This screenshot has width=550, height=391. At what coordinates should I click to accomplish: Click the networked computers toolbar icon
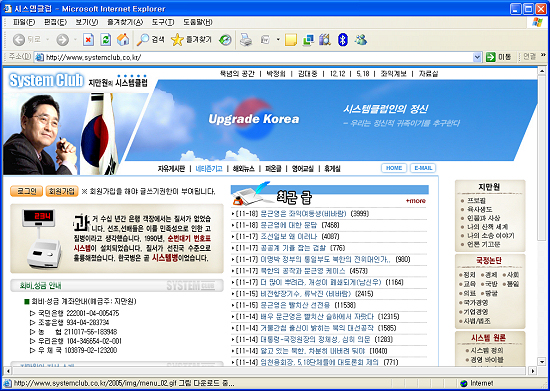tap(308, 40)
